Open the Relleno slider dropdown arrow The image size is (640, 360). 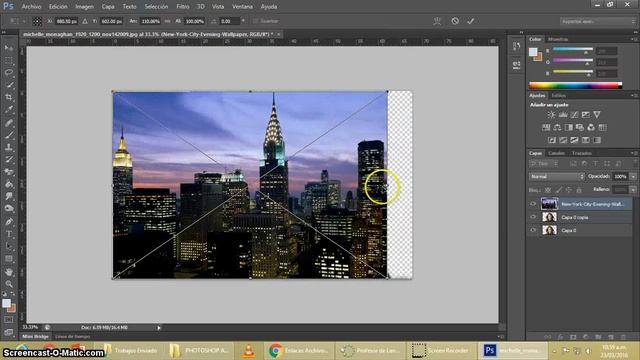click(633, 190)
